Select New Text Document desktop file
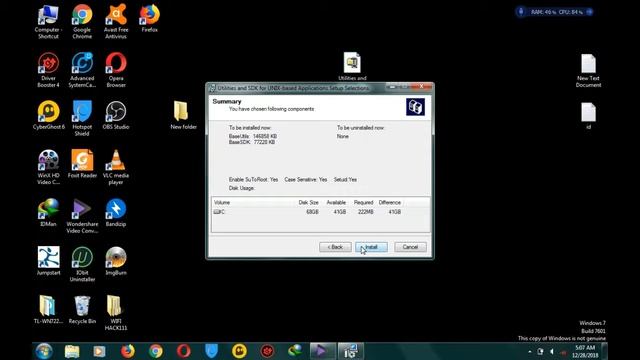Image resolution: width=640 pixels, height=360 pixels. pos(588,71)
